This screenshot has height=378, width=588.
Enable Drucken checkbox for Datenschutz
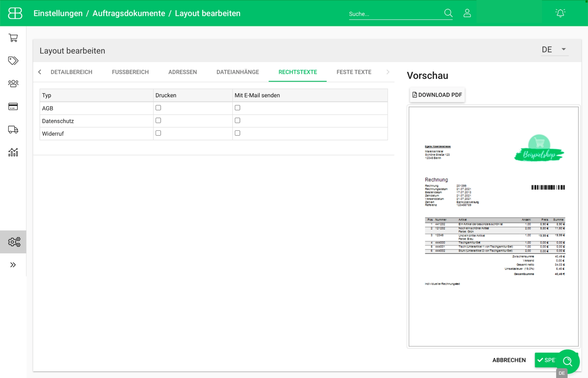tap(158, 120)
